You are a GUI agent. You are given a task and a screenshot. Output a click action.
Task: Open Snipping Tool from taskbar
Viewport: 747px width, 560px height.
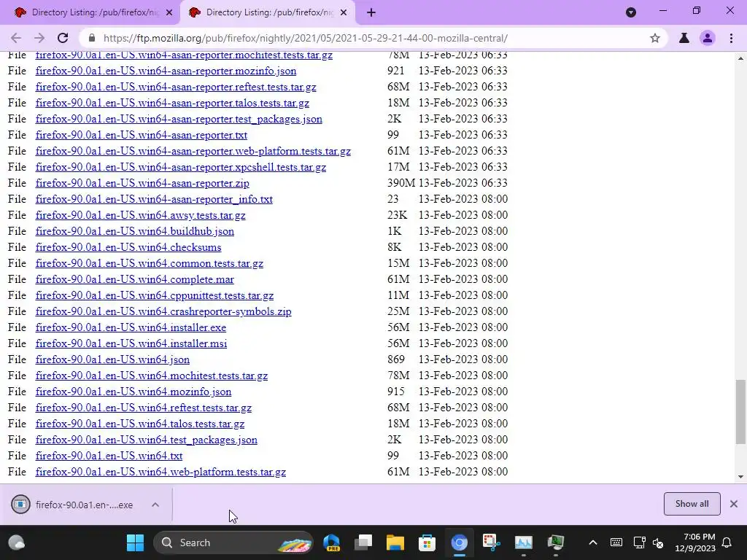pos(491,542)
